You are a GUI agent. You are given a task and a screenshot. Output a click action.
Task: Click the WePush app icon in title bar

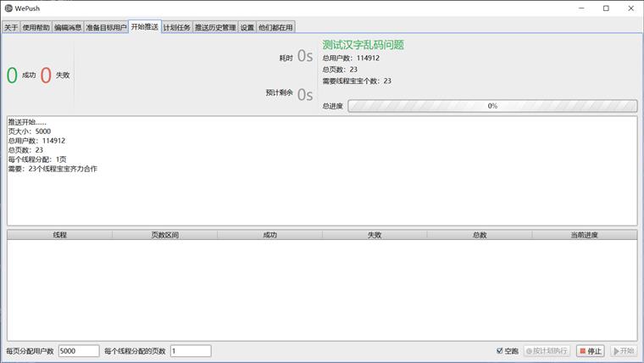tap(8, 8)
